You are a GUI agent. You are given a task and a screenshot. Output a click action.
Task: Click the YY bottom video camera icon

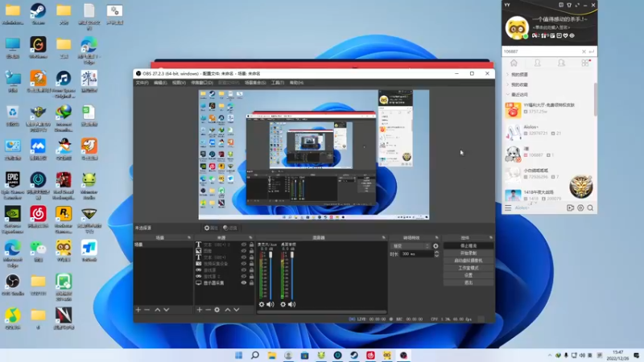pos(570,208)
